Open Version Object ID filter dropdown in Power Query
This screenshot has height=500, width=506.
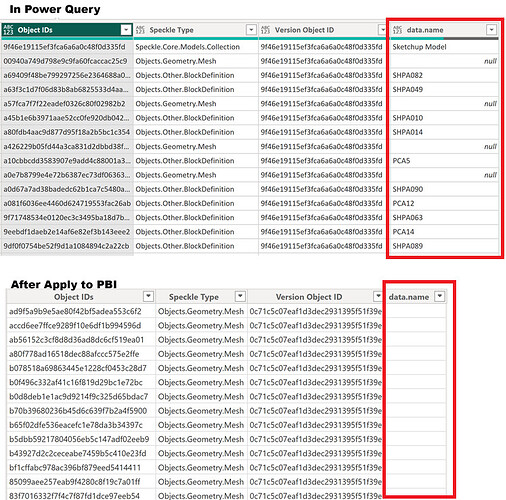click(x=382, y=30)
